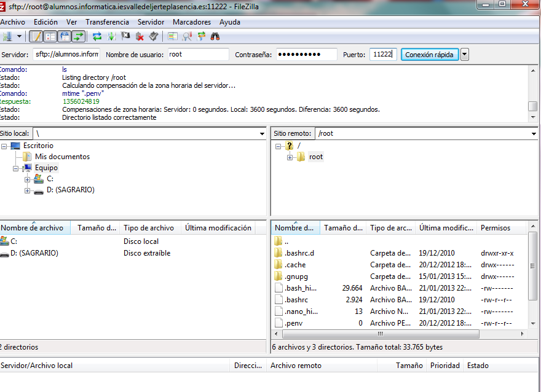This screenshot has width=541, height=392.
Task: Toggle local directory tree view icon
Action: coord(50,36)
